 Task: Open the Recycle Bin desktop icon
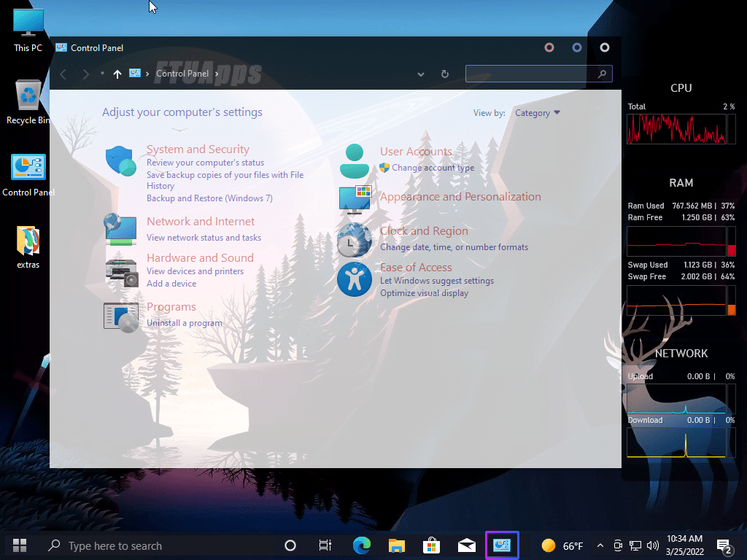[x=28, y=102]
